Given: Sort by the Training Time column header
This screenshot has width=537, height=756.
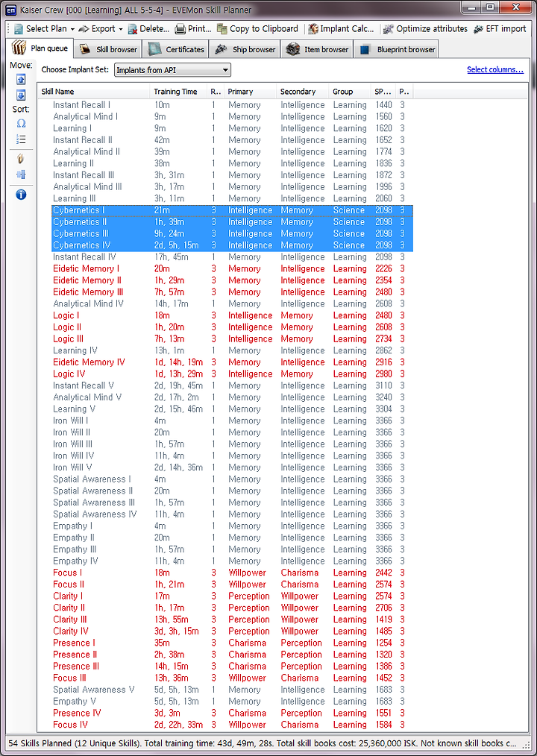Looking at the screenshot, I should (x=179, y=92).
